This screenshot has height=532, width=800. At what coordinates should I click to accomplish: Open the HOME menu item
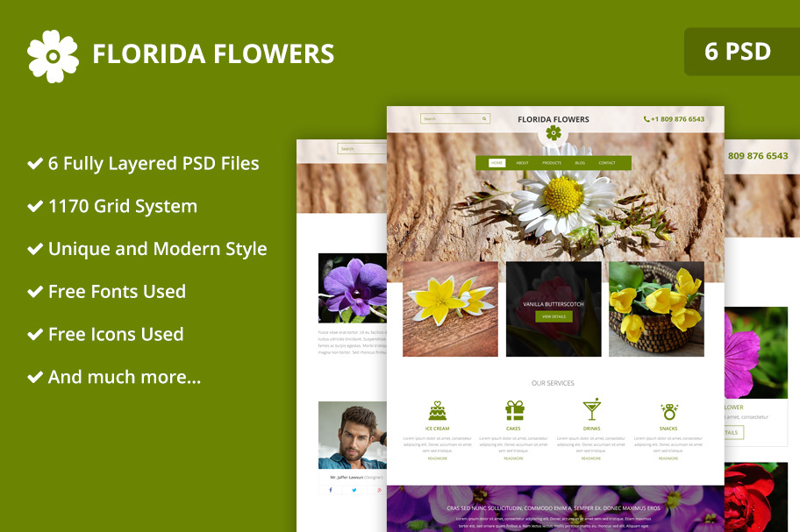[x=496, y=163]
